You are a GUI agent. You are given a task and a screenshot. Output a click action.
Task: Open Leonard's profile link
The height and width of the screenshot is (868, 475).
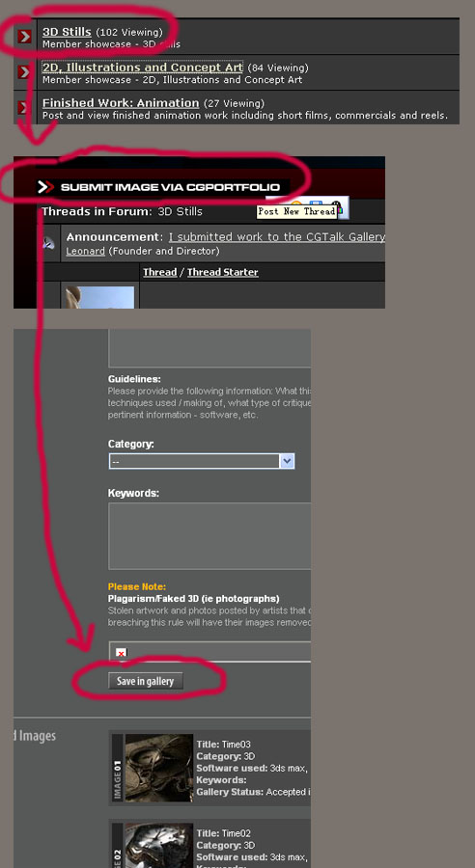[85, 252]
